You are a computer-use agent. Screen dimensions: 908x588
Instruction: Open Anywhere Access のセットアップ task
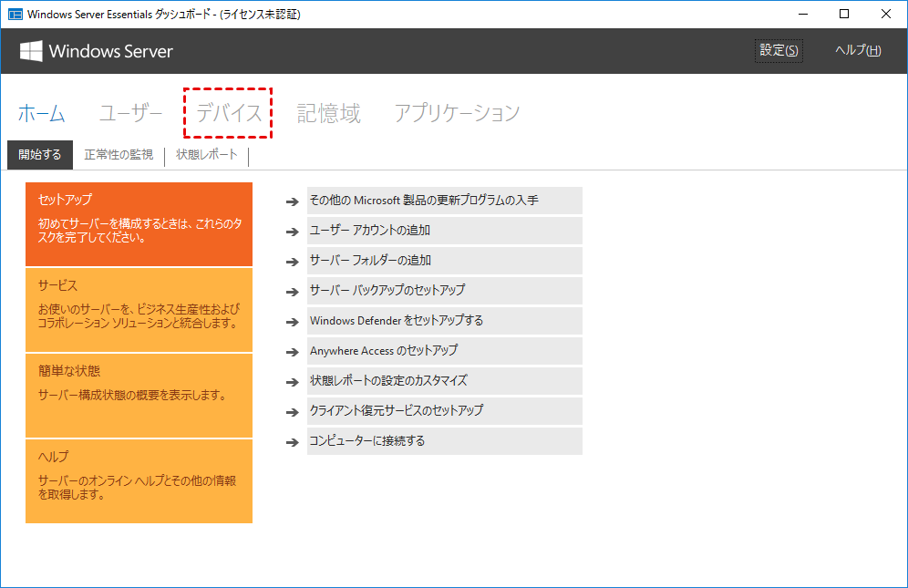coord(445,351)
